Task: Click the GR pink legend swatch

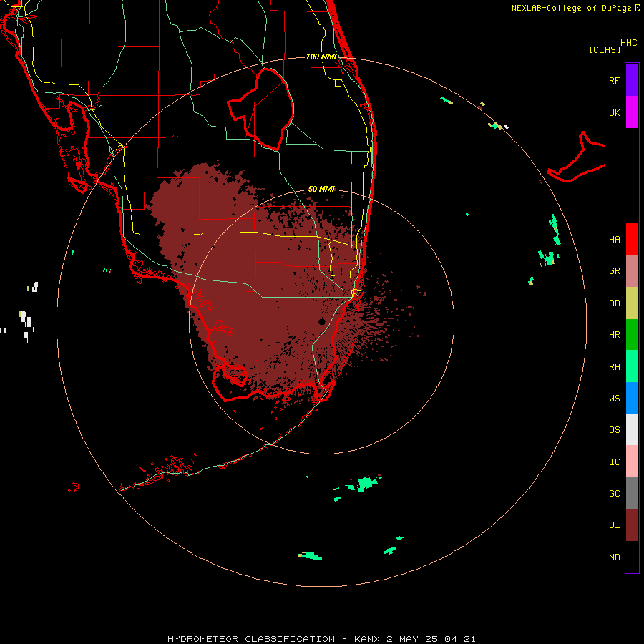Action: point(632,271)
